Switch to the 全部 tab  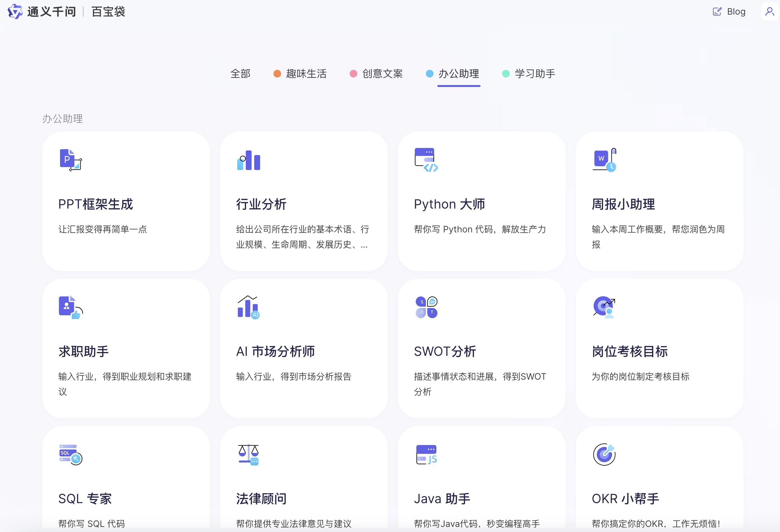[240, 74]
